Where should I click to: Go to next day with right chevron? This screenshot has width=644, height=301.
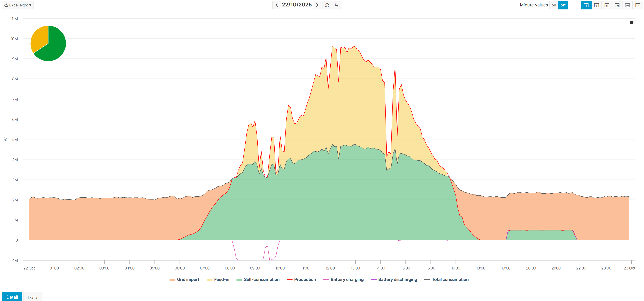(x=317, y=5)
